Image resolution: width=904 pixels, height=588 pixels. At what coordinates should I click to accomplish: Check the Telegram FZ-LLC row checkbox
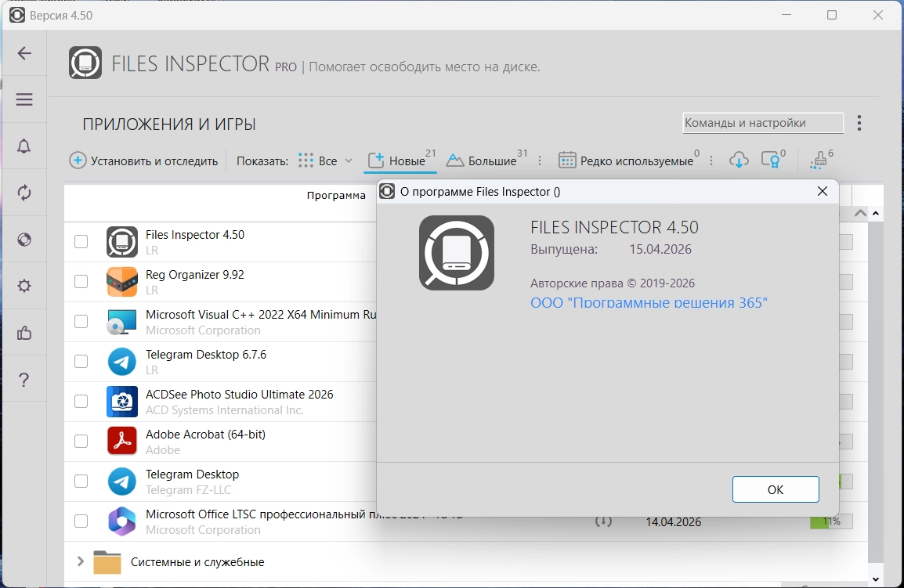tap(81, 482)
